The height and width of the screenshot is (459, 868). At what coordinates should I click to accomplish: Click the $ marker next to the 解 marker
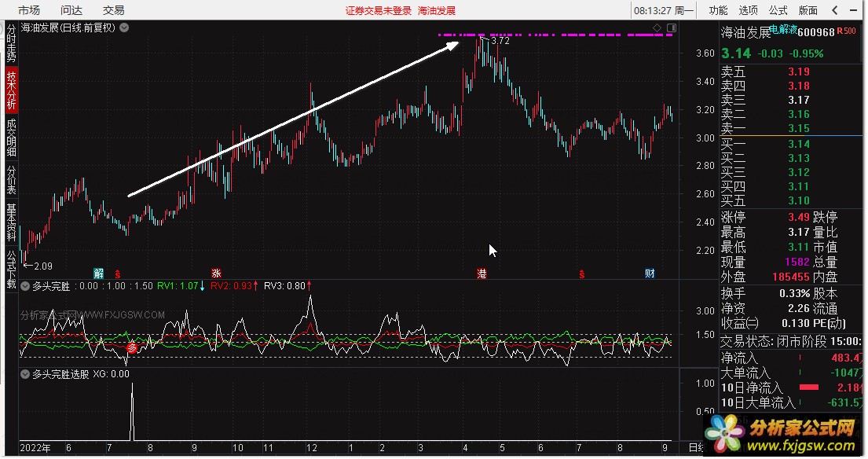117,274
